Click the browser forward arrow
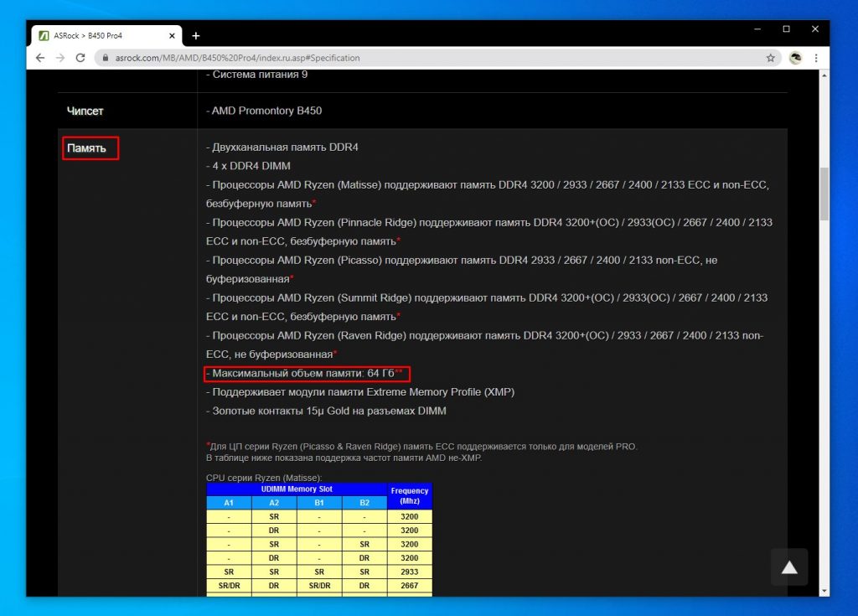 [59, 58]
